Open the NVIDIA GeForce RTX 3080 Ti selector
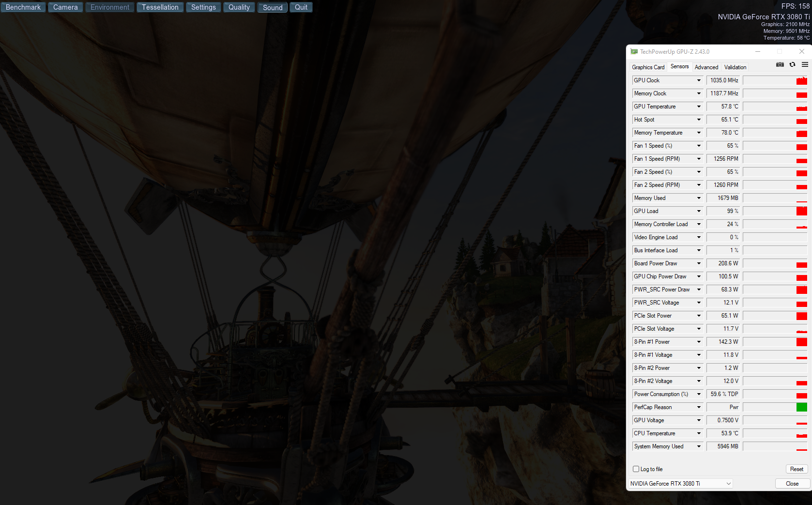 tap(680, 484)
